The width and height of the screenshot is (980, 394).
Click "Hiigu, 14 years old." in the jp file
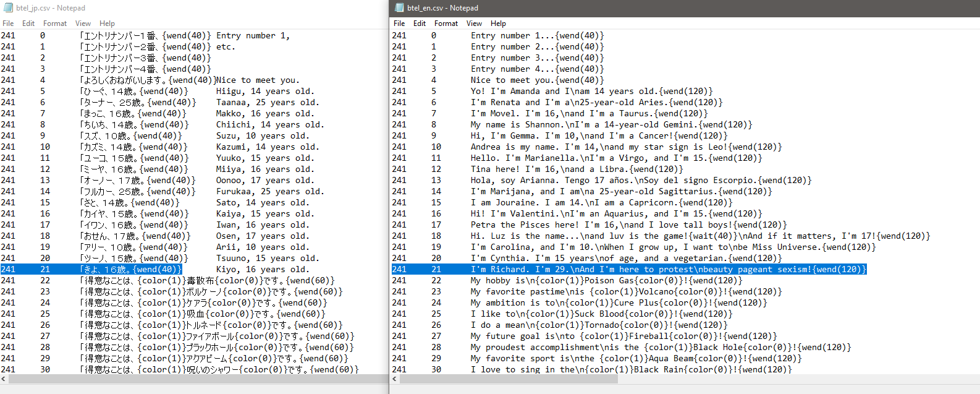[265, 91]
